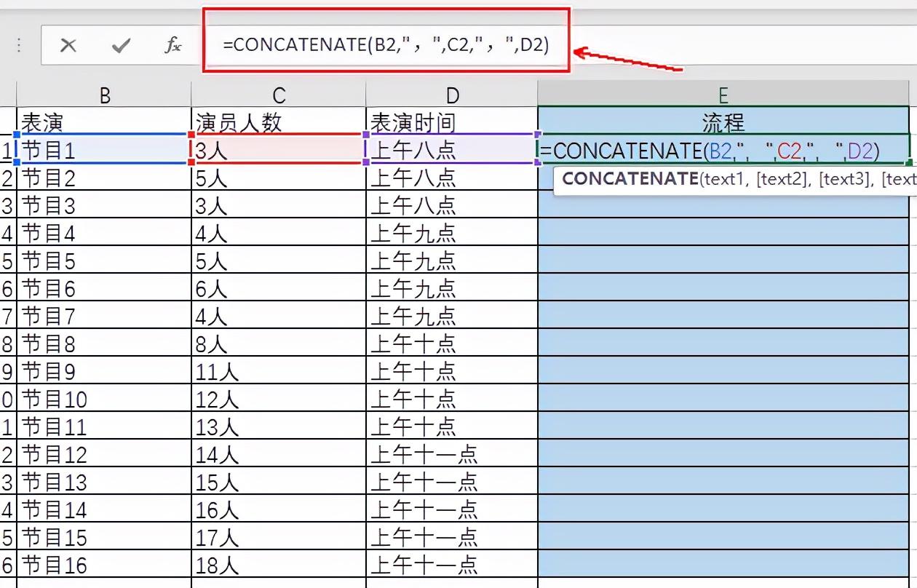
Task: Select the 14人 cell
Action: 279,454
